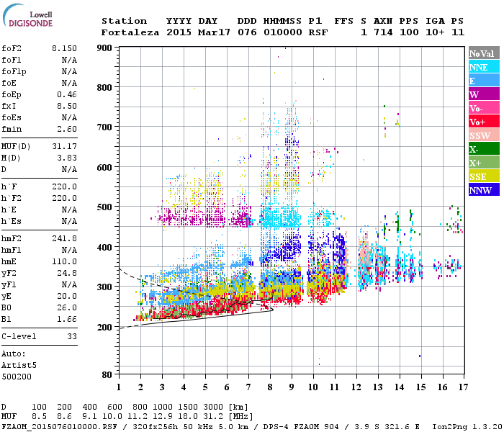Select the No Val legend swatch
Screen dimensions: 504x432
pos(484,53)
